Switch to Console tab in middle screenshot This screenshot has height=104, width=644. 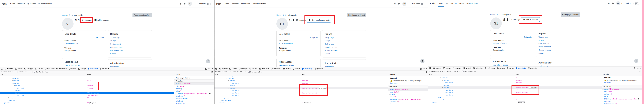tap(233, 69)
